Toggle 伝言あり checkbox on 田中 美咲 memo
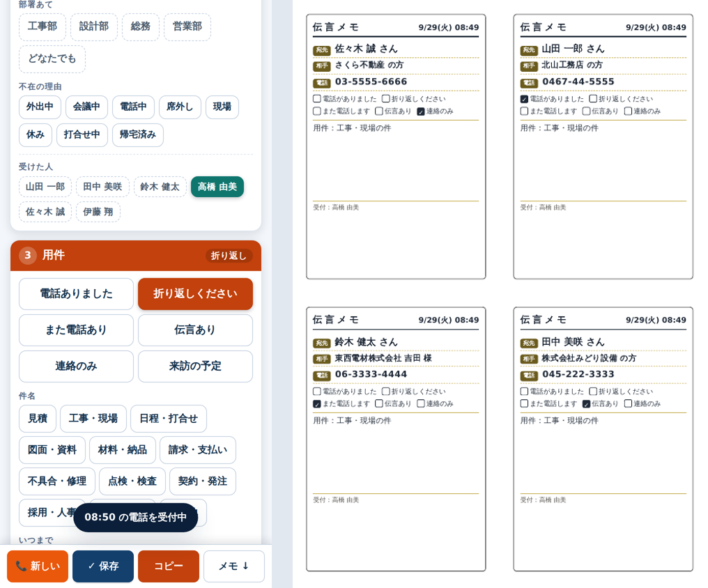 point(587,404)
